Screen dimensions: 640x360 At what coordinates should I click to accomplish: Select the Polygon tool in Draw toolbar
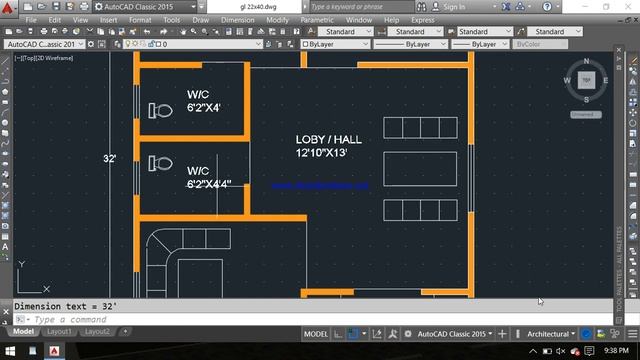5,92
